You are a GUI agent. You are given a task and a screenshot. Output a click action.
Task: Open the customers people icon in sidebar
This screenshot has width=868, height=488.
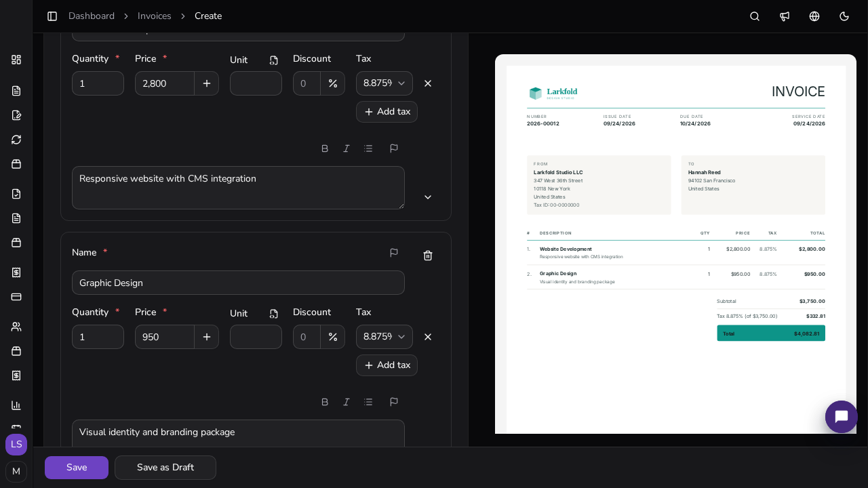tap(16, 327)
